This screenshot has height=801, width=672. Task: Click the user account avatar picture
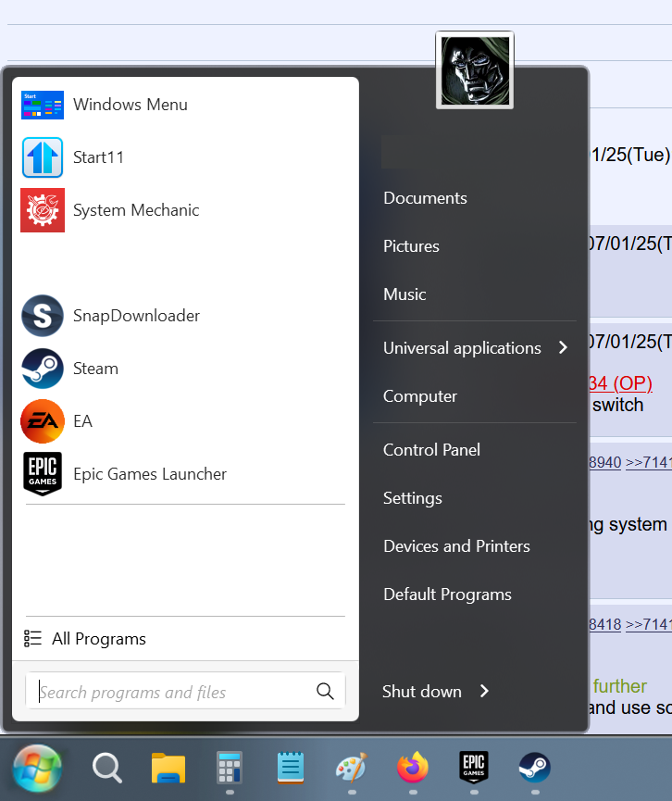click(475, 70)
